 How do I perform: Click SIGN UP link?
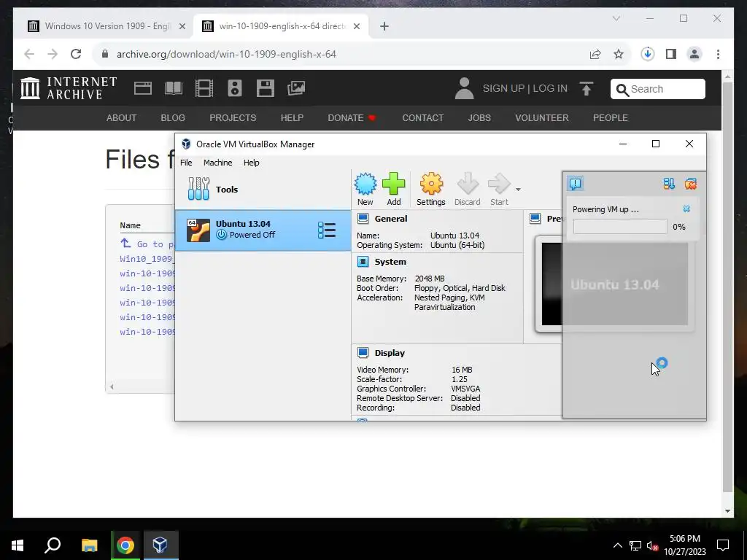pos(503,88)
